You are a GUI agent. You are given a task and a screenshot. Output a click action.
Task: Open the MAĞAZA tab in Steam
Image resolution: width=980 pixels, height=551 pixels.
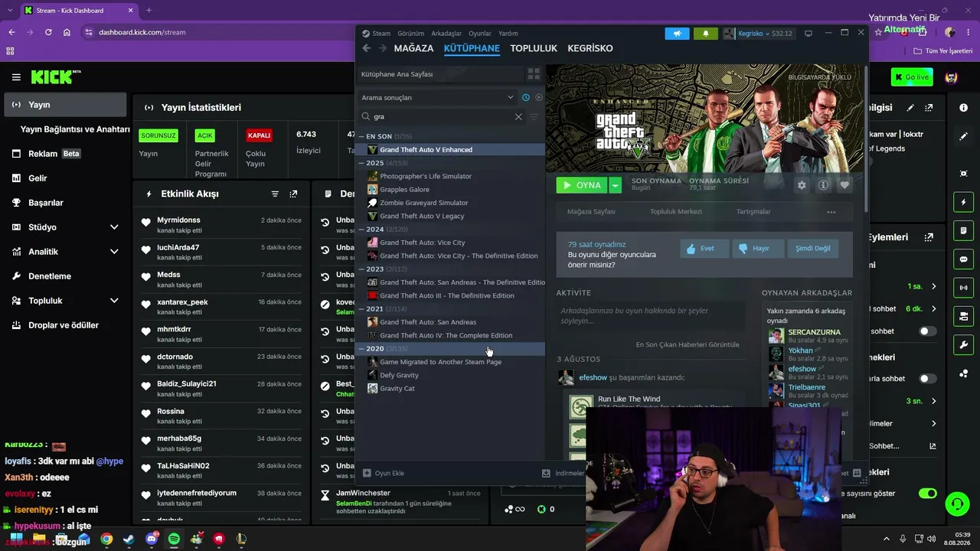coord(413,48)
